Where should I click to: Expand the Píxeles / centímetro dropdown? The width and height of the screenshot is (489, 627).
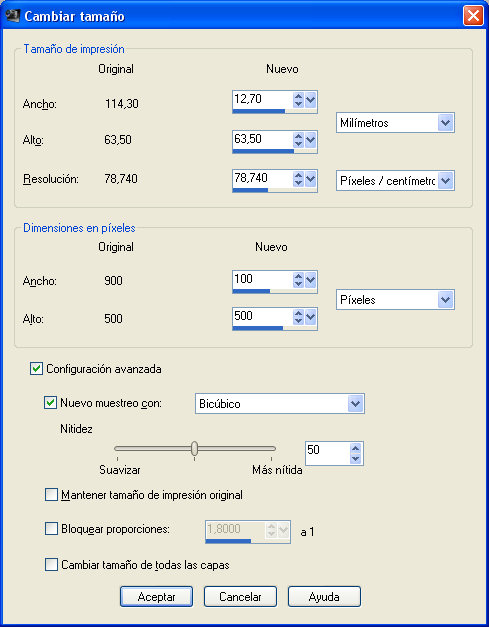[395, 181]
